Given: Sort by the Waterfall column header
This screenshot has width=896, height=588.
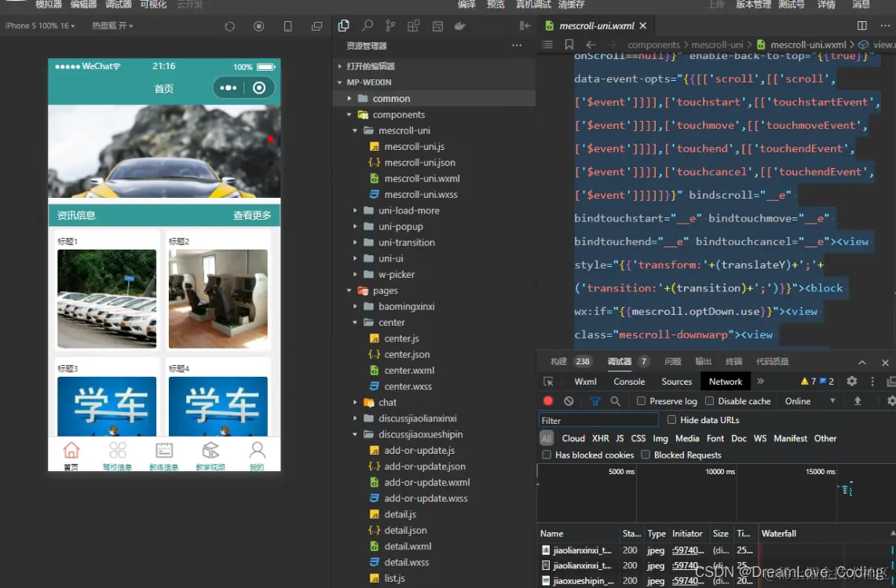Looking at the screenshot, I should (x=826, y=534).
